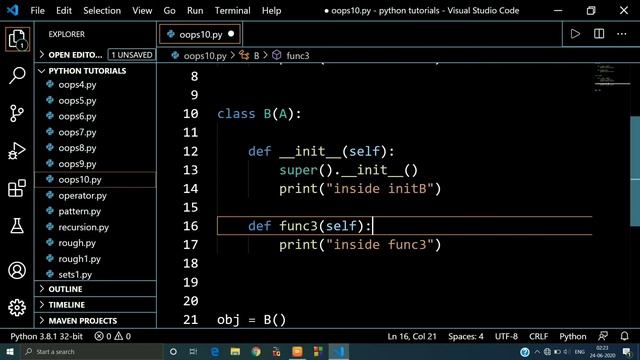Image resolution: width=640 pixels, height=360 pixels.
Task: Click the feedback icon in status bar
Action: click(603, 336)
